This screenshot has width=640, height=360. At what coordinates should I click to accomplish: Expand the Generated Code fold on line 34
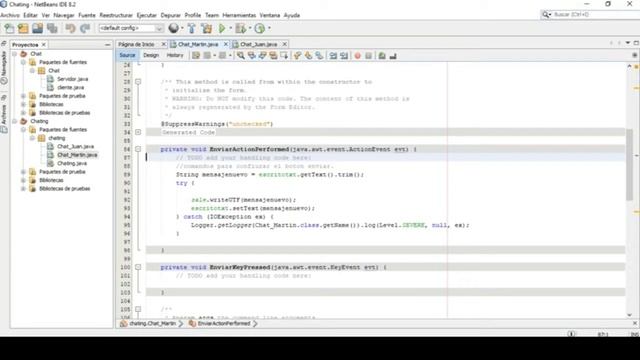(x=138, y=132)
